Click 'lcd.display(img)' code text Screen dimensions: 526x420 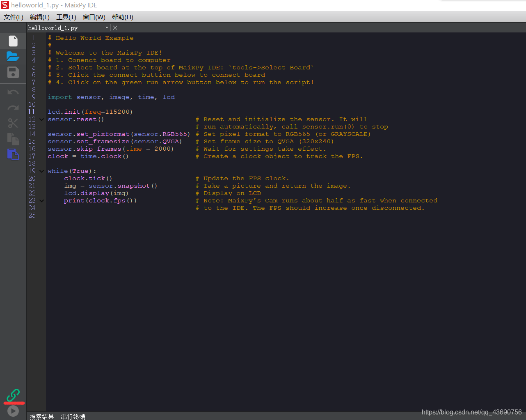coord(96,193)
